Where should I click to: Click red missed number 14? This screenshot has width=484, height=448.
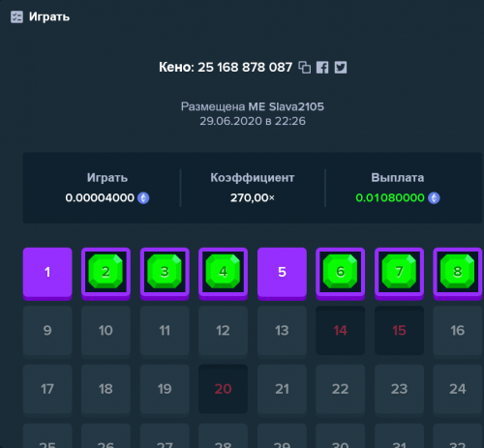[x=341, y=331]
